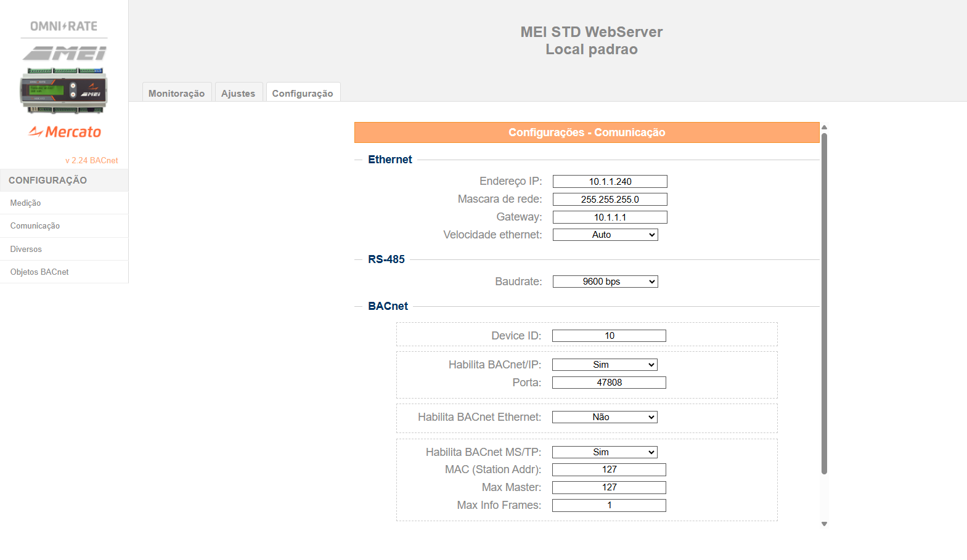Click the Max Info Frames field
The height and width of the screenshot is (560, 967).
tap(609, 505)
